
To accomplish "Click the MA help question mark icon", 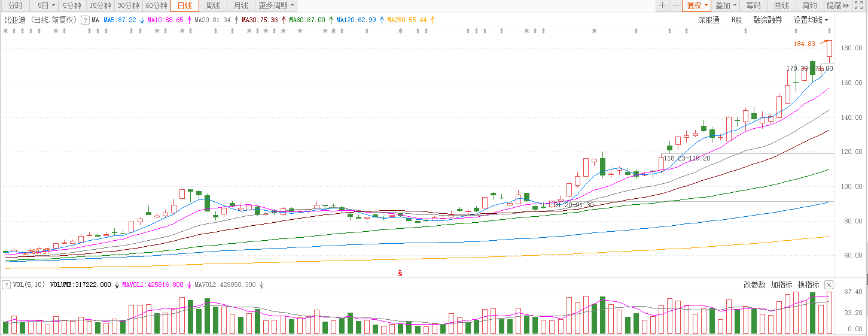I will point(85,20).
